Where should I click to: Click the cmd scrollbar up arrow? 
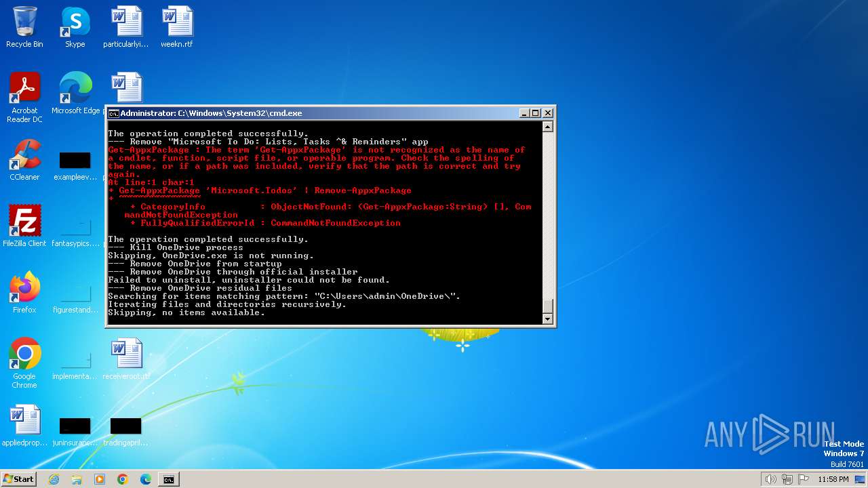coord(548,127)
